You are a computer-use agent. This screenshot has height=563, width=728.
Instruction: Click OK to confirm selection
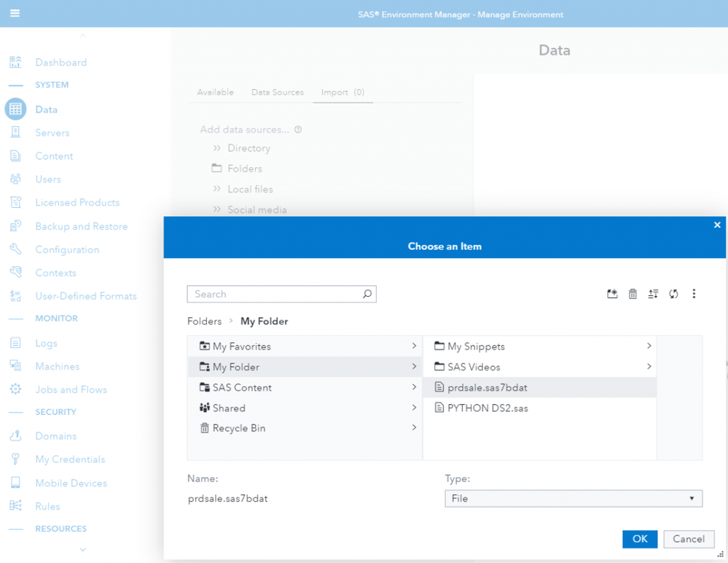click(x=640, y=539)
